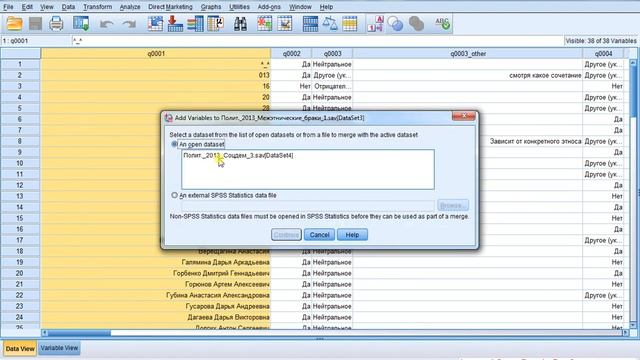Click cell 'Гусарова Дарья Андреевна'
Image resolution: width=640 pixels, height=360 pixels.
pyautogui.click(x=156, y=306)
